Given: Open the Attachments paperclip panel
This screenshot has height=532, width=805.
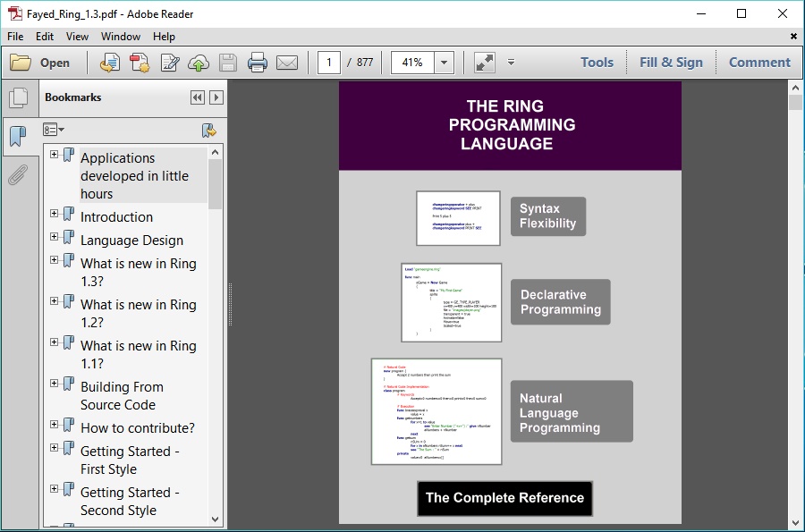Looking at the screenshot, I should (x=18, y=175).
